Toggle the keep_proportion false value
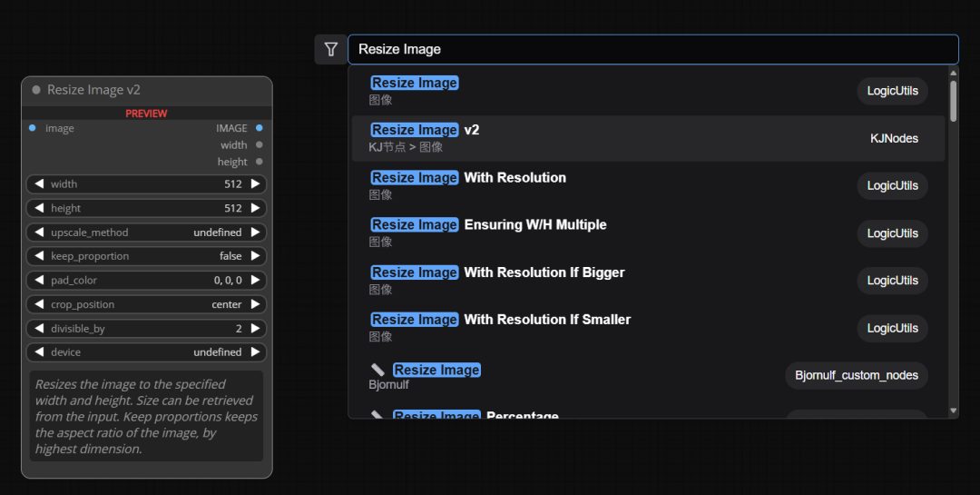This screenshot has height=495, width=980. tap(146, 256)
